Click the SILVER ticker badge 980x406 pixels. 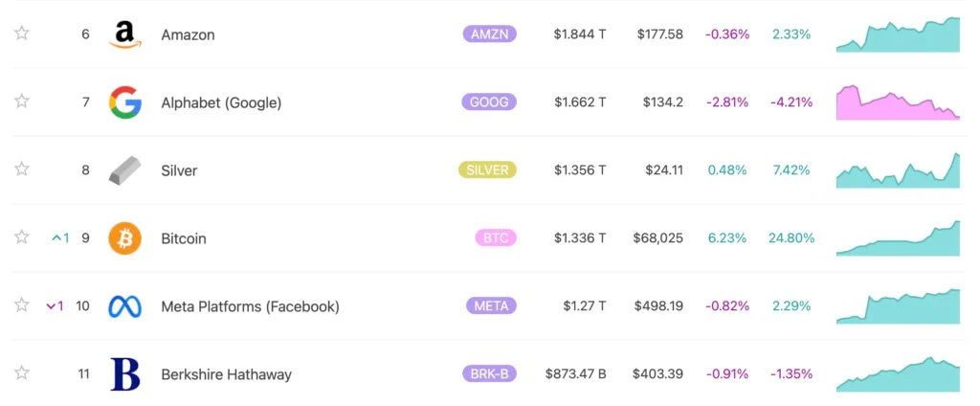(487, 170)
